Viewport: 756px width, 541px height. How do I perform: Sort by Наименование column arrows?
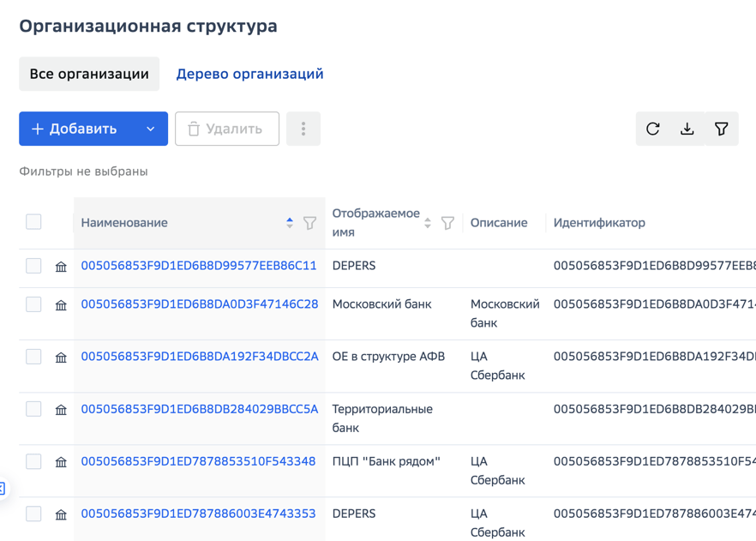290,223
